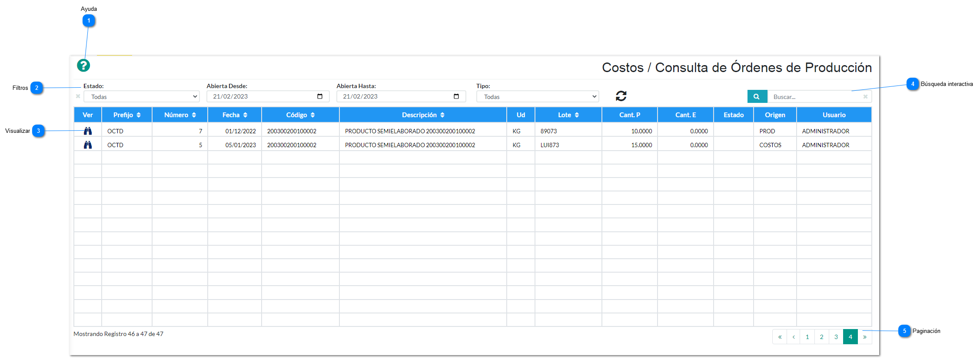This screenshot has height=359, width=980.
Task: Click the Ud column header
Action: coord(521,115)
